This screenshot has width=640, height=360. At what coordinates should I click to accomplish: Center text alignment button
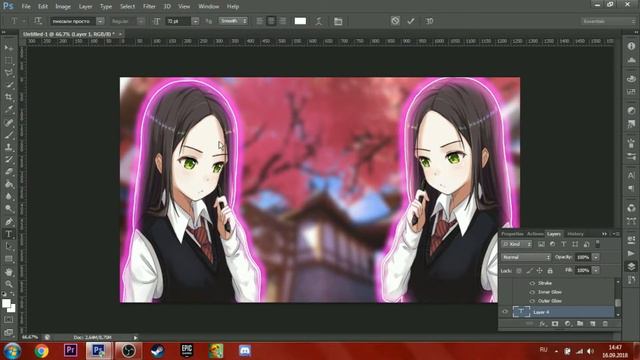(x=271, y=21)
